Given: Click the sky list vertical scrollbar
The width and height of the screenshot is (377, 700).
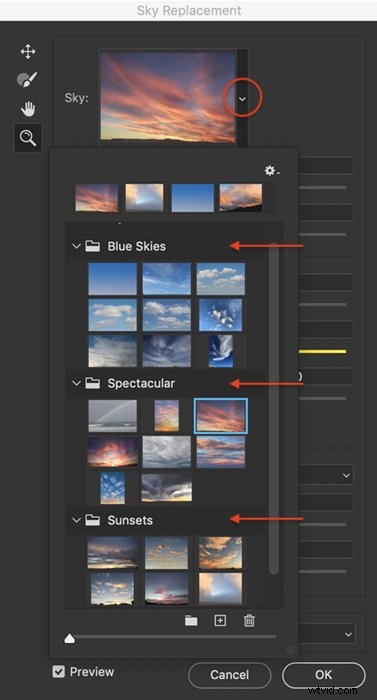Looking at the screenshot, I should click(x=274, y=408).
